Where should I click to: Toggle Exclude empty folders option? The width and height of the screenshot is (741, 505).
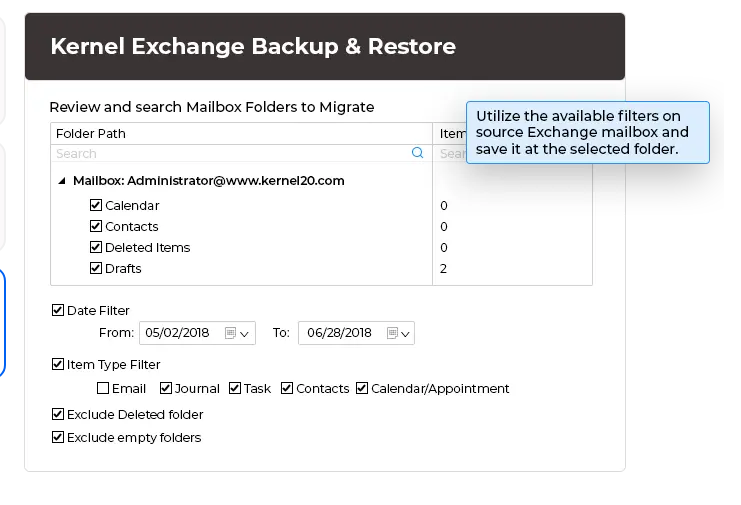(58, 437)
